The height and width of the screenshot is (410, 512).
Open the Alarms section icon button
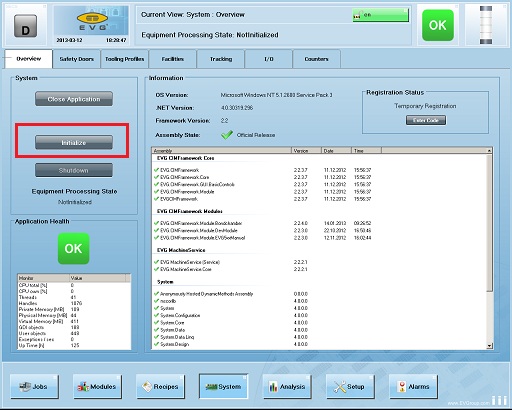point(413,386)
